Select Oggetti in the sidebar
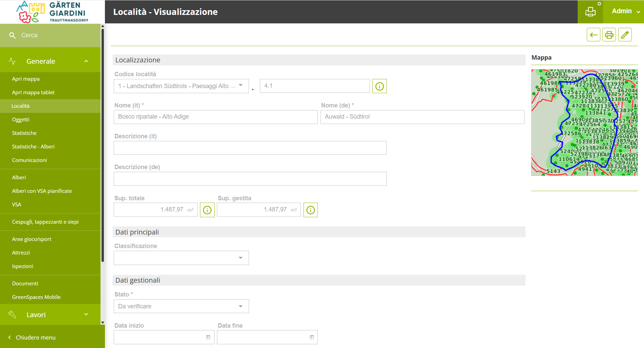Screen dimensions: 644x348 21,120
